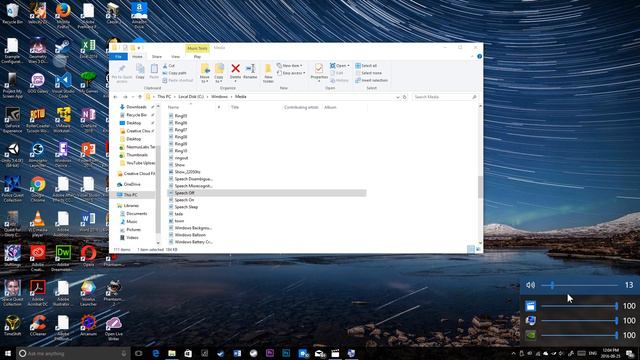640x360 pixels.
Task: Click the Start button
Action: (x=8, y=353)
